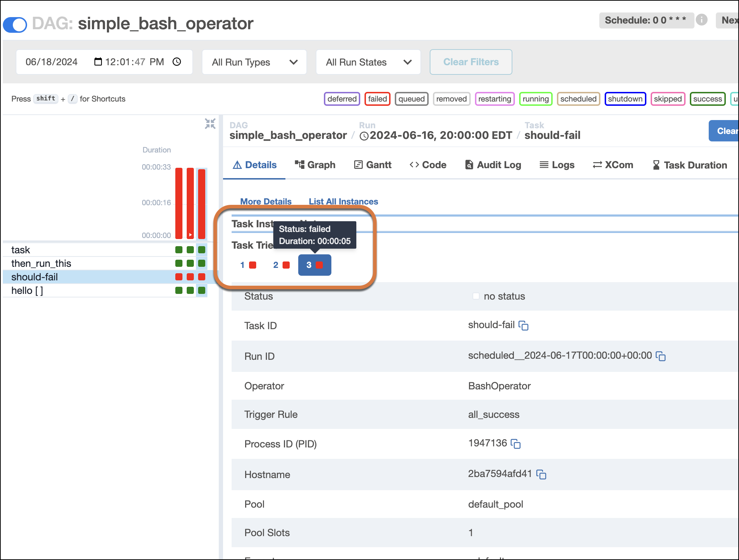739x560 pixels.
Task: Copy the Run ID value
Action: point(661,356)
